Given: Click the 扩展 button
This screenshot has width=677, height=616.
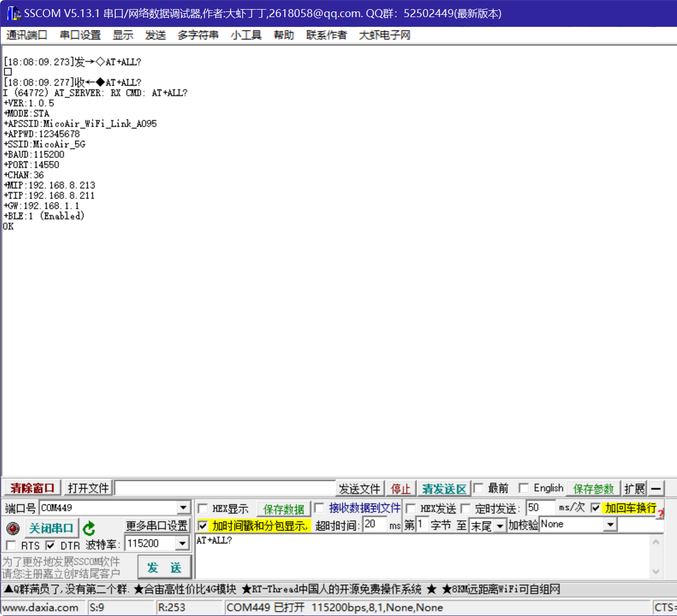Looking at the screenshot, I should [634, 489].
